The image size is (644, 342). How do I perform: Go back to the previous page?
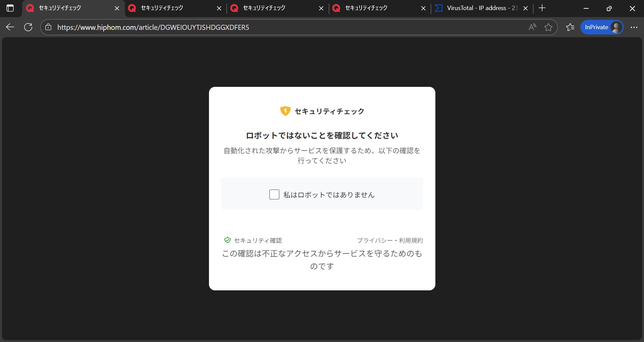[x=10, y=27]
